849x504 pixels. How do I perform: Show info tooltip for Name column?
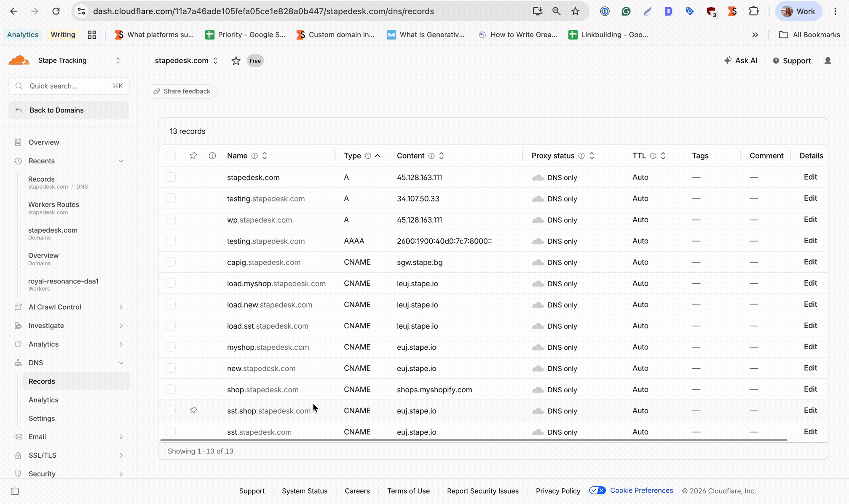(254, 156)
